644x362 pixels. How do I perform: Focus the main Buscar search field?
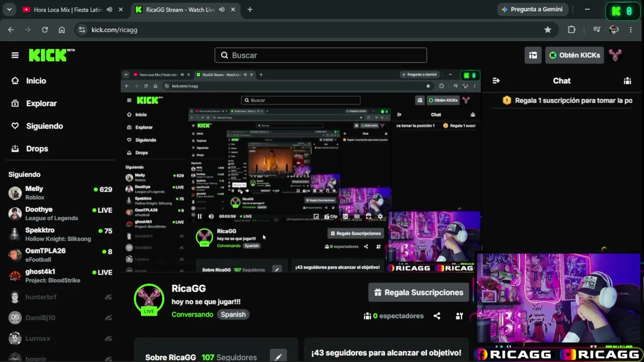320,55
